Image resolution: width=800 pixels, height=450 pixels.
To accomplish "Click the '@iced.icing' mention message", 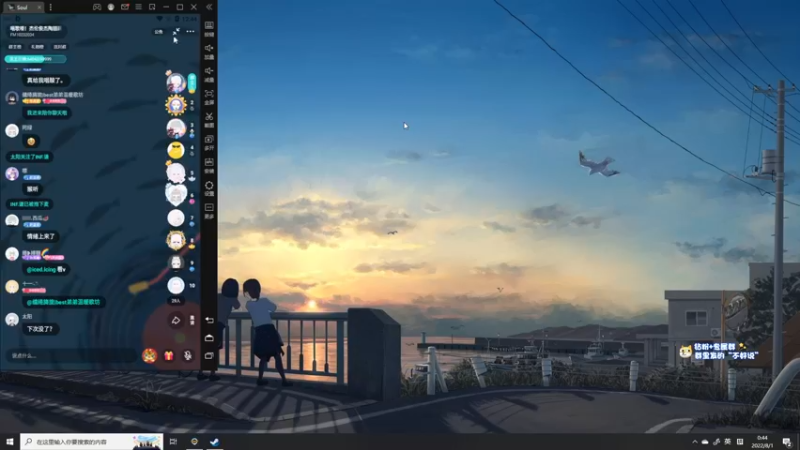I will 46,269.
